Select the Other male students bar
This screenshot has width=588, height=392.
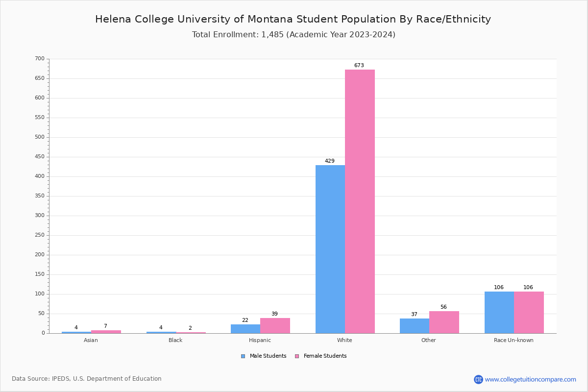[414, 326]
